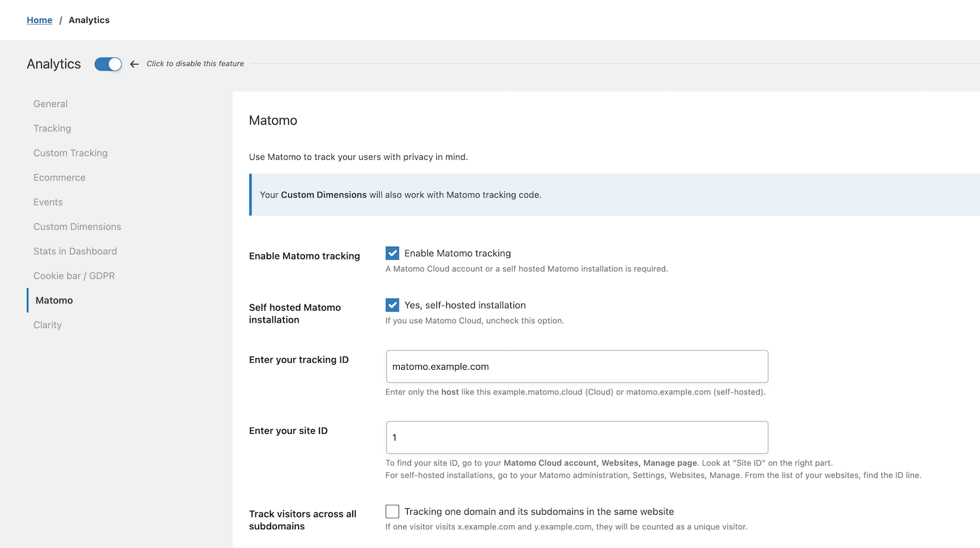Viewport: 980px width, 548px height.
Task: Click the tracking ID input field
Action: coord(577,366)
